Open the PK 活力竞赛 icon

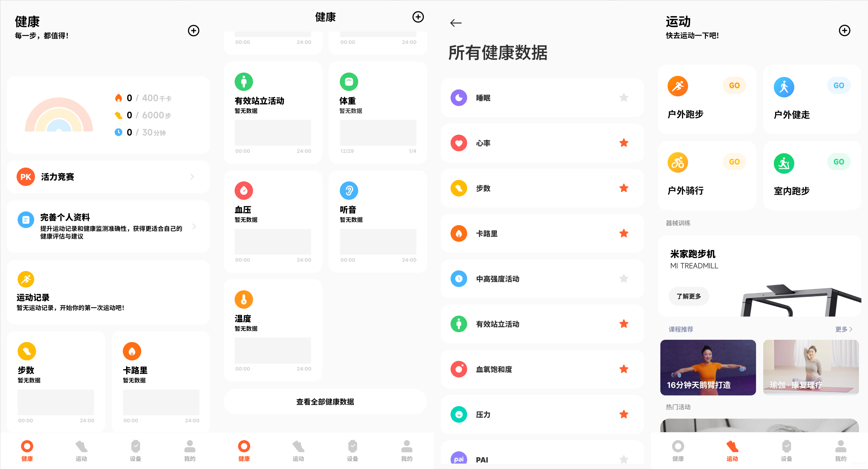[x=26, y=177]
